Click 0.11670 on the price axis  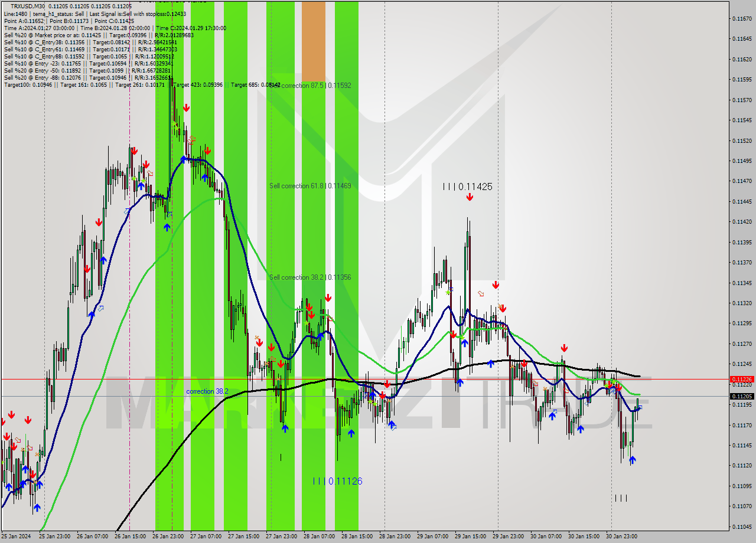(741, 19)
